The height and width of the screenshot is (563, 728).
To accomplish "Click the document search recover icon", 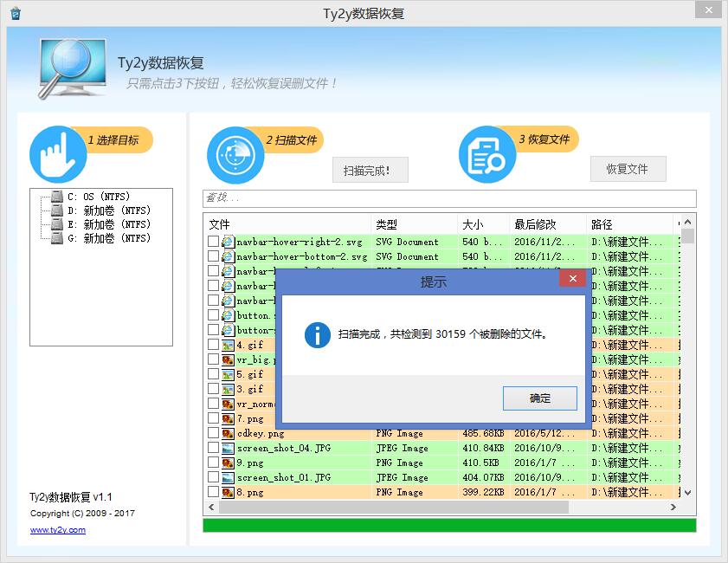I will [x=486, y=155].
